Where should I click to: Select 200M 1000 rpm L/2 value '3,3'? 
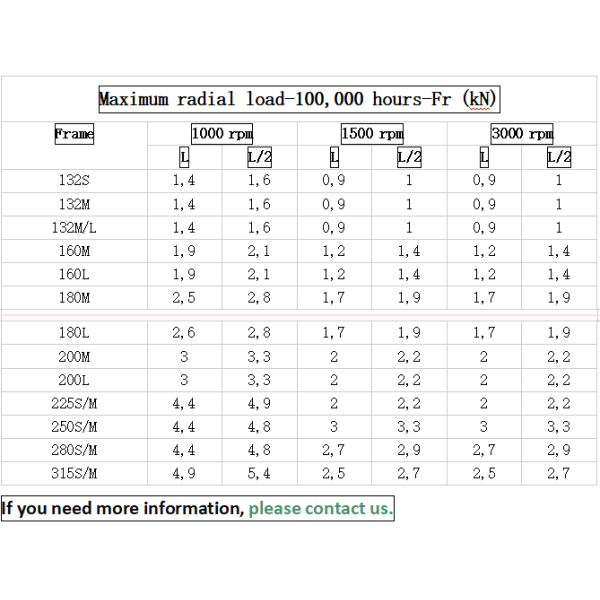coord(259,357)
